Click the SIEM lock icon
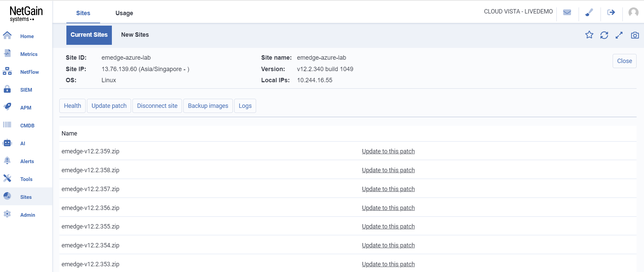The width and height of the screenshot is (644, 272). 7,89
